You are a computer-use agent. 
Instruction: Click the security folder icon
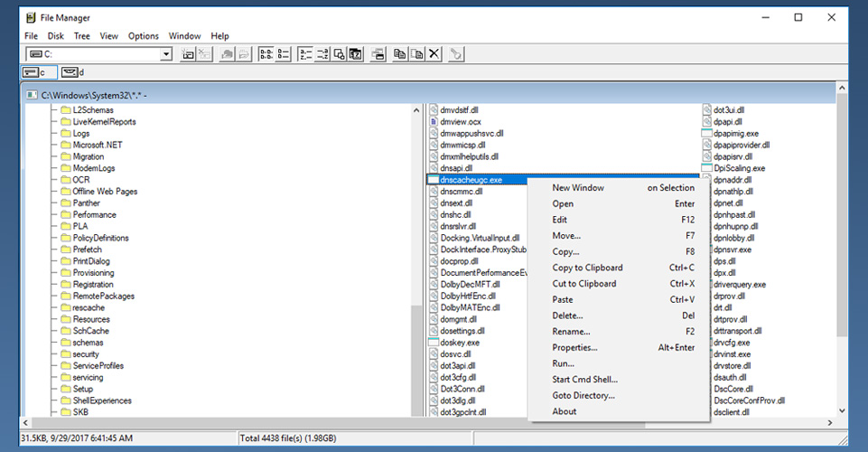coord(66,354)
